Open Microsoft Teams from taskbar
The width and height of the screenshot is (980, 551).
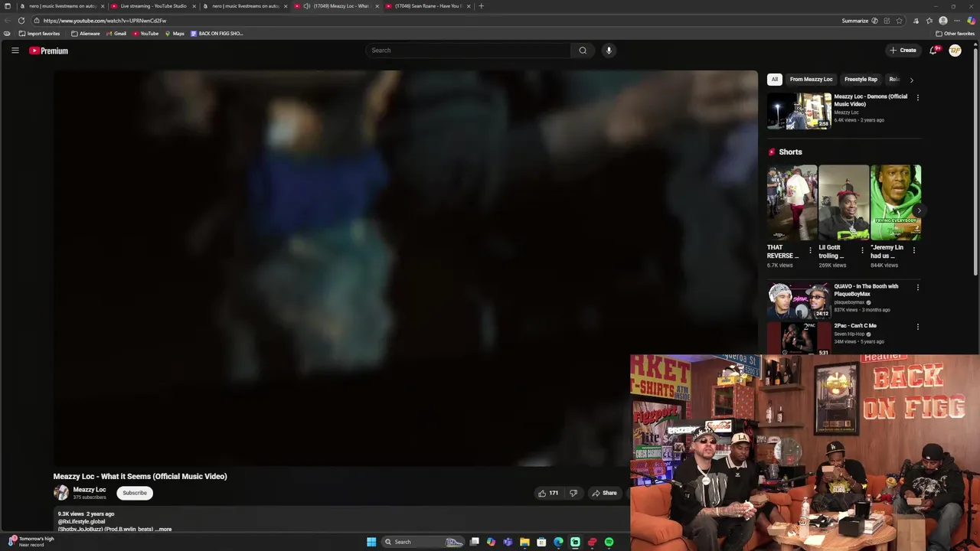tap(508, 542)
